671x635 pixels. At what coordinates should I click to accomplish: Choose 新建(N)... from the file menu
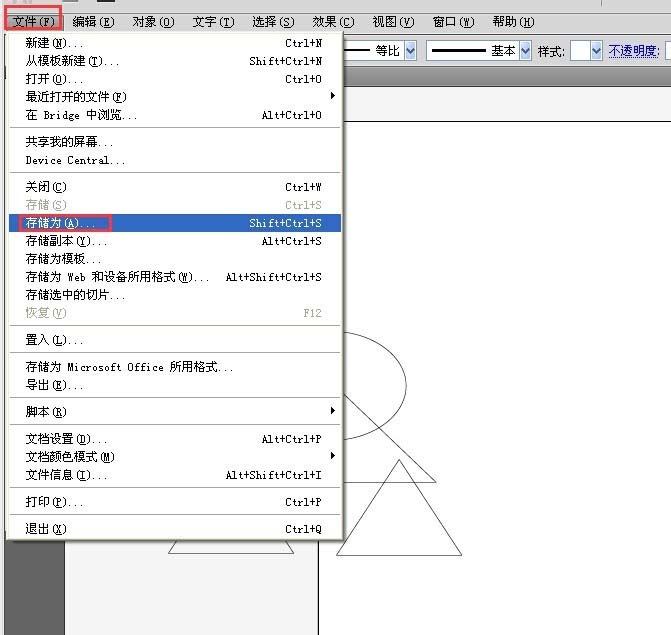point(175,43)
